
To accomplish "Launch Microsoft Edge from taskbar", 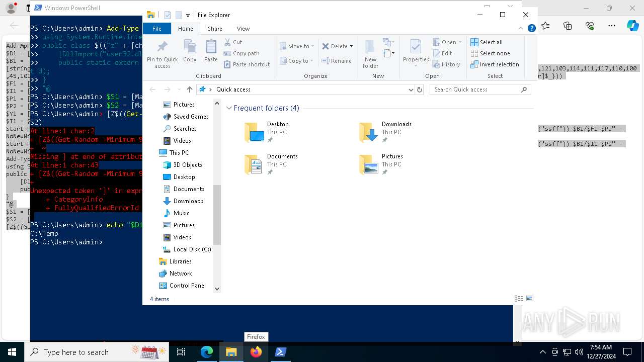I will tap(207, 352).
